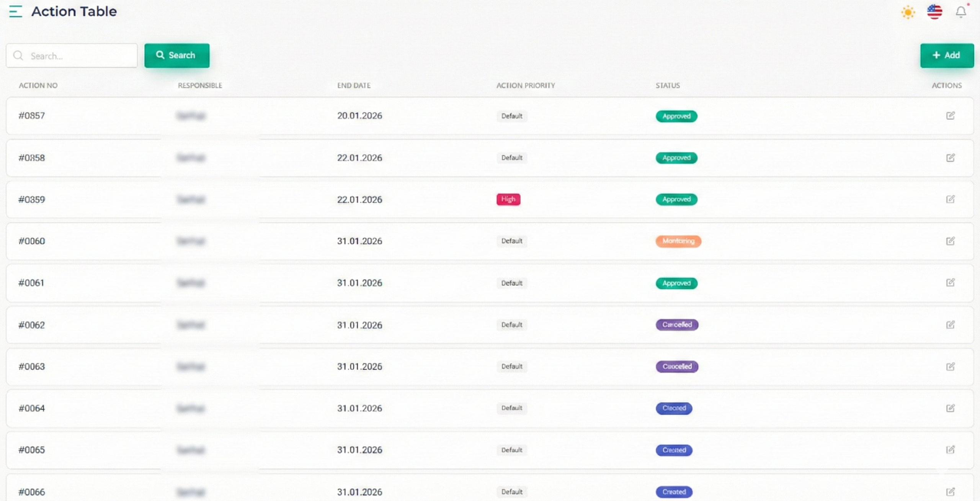980x501 pixels.
Task: Click the orange Monitoring status badge
Action: pos(678,241)
